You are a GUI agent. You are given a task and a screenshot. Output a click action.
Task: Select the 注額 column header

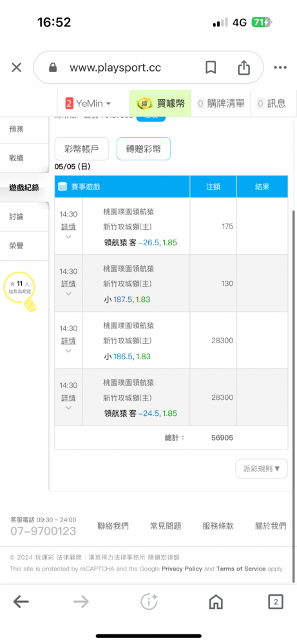(213, 187)
